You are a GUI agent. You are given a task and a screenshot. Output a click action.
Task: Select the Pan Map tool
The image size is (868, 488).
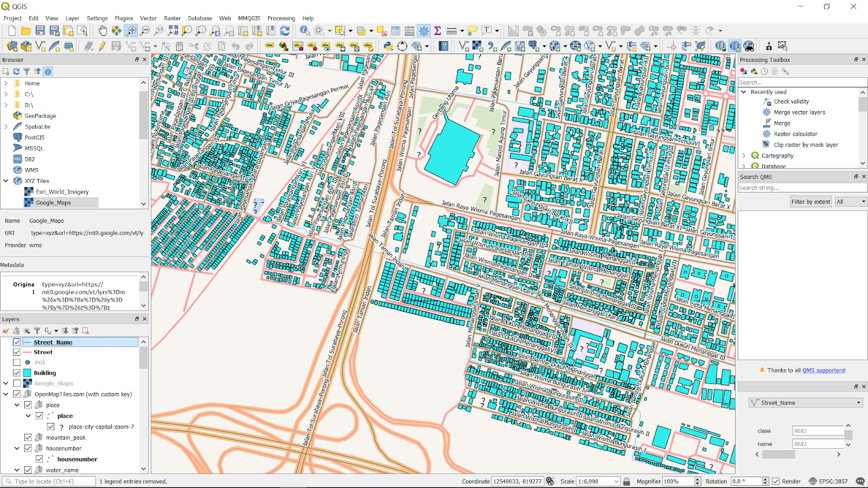[103, 31]
